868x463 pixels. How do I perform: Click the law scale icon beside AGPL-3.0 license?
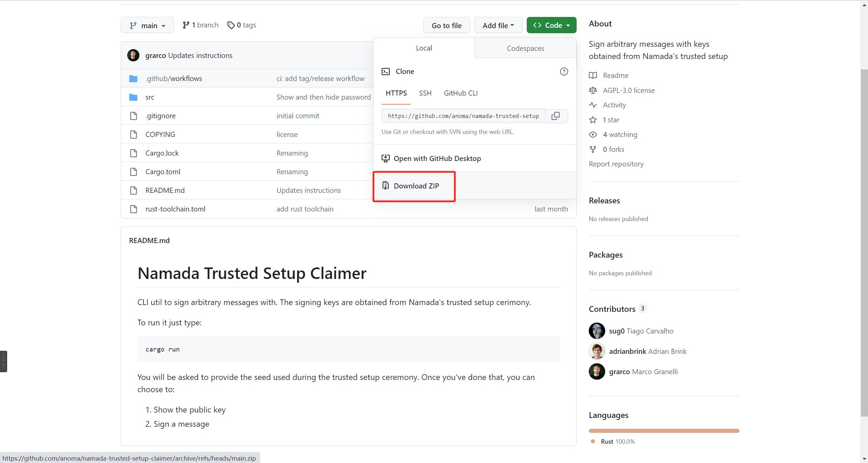593,90
